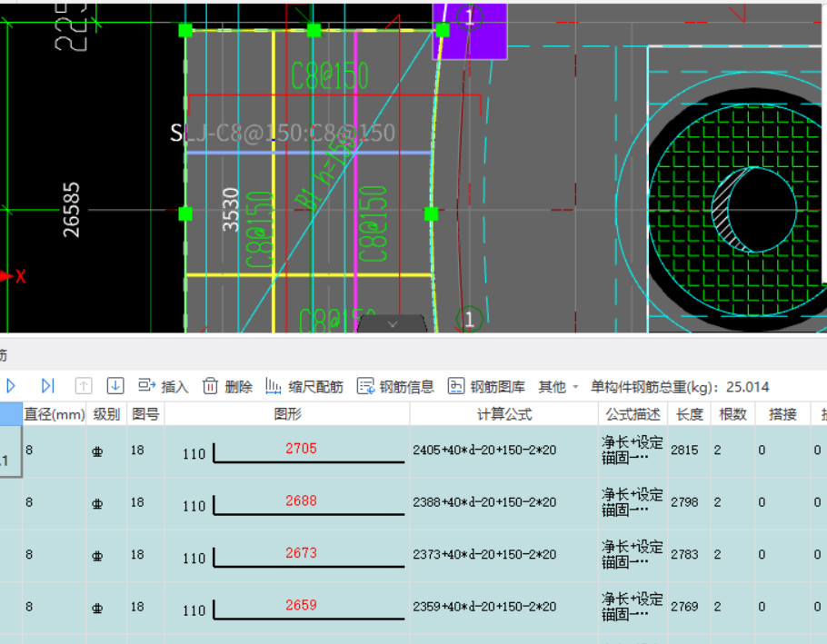Screen dimensions: 827x644
Task: Select the 公式描述 column header
Action: point(633,414)
